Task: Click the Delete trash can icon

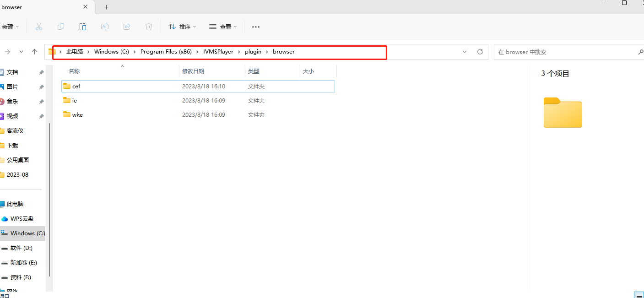Action: 149,27
